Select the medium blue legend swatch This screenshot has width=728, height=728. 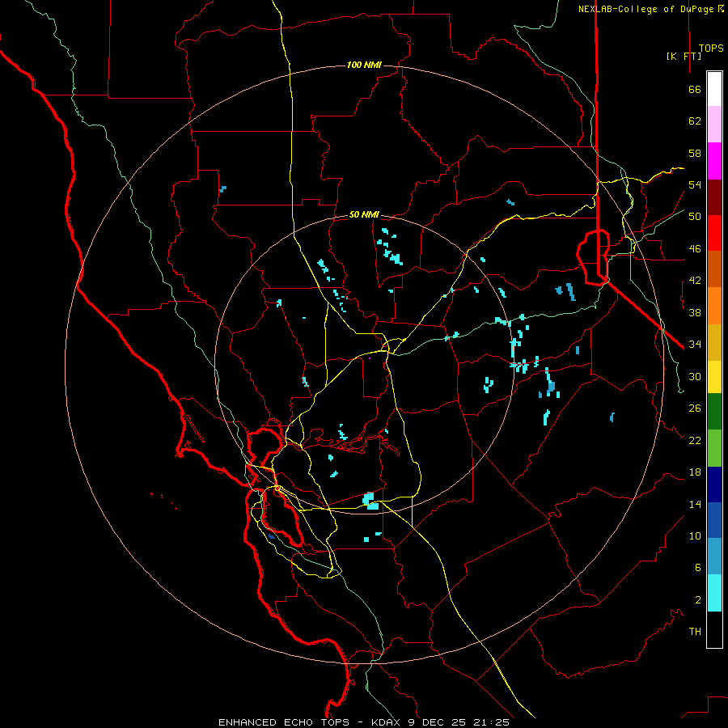[x=714, y=520]
